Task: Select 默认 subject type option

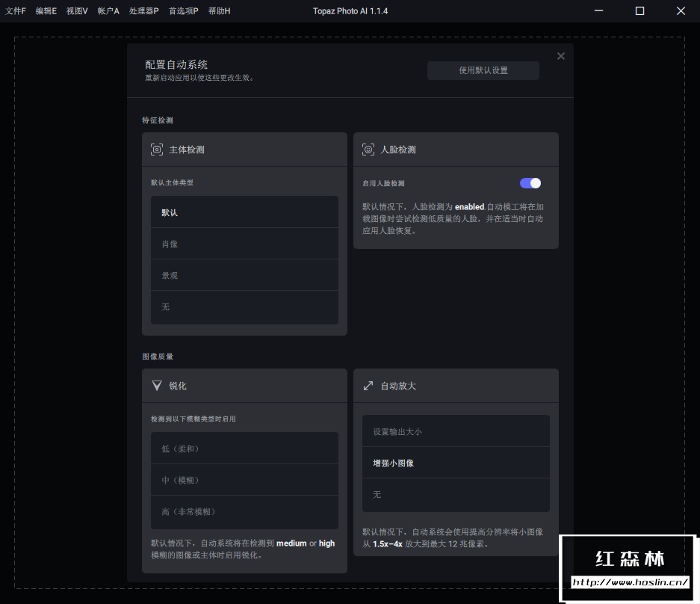Action: pyautogui.click(x=244, y=212)
